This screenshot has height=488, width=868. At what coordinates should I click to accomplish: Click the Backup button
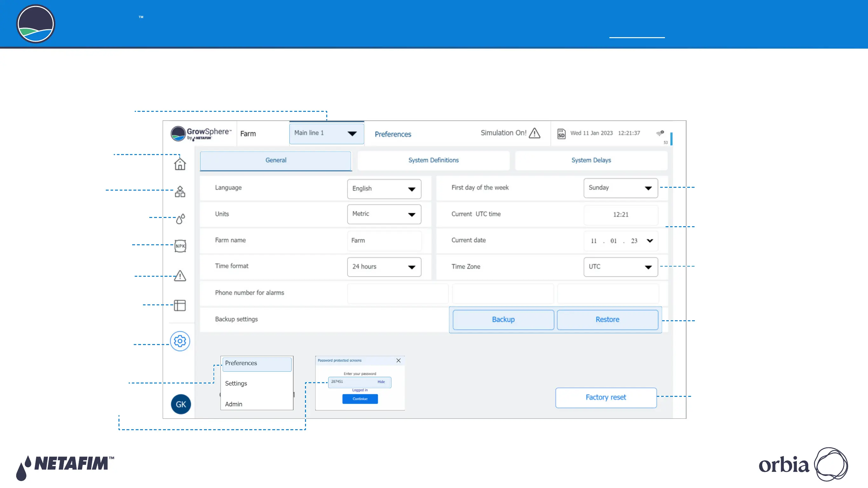point(503,320)
